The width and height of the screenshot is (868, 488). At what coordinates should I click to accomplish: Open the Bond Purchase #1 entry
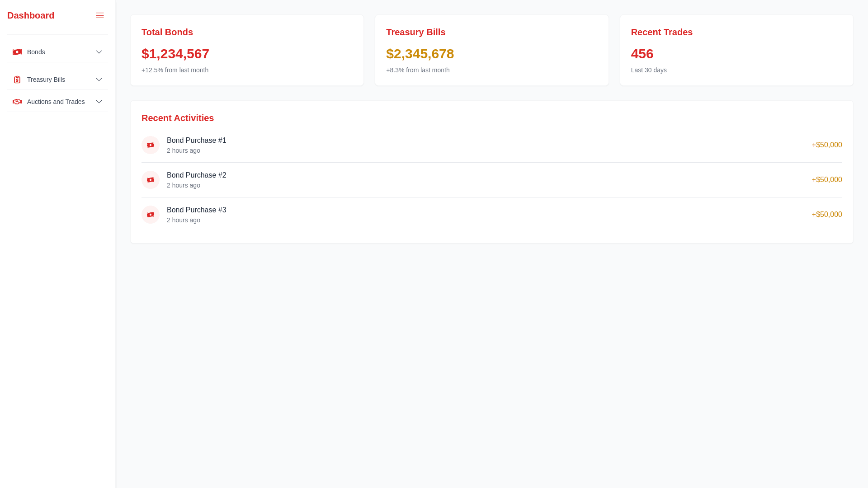click(196, 141)
